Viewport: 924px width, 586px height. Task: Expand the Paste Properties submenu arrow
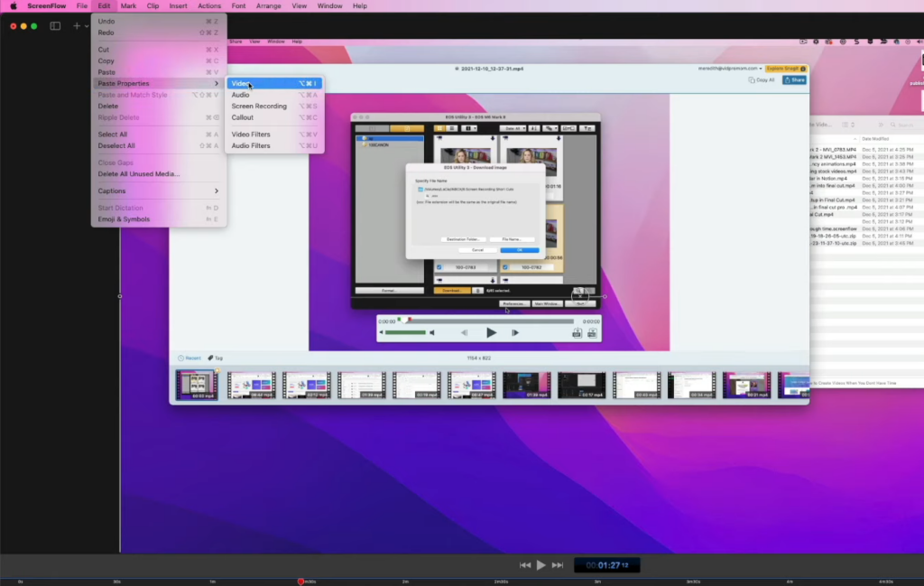[x=217, y=84]
